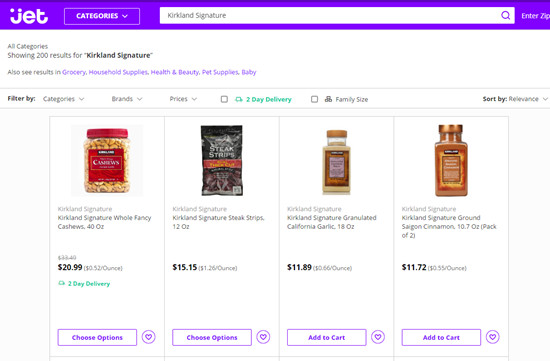The width and height of the screenshot is (550, 361).
Task: Open the Sort by Relevance dropdown
Action: tap(515, 99)
